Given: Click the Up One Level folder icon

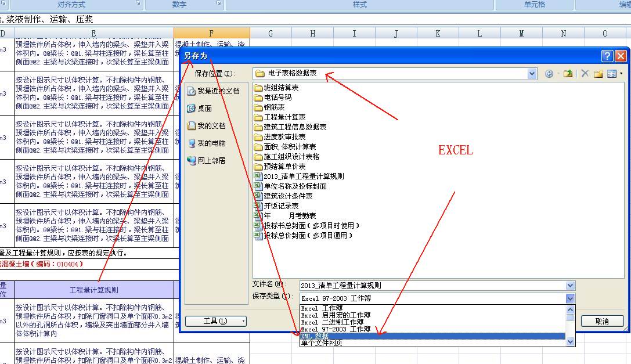Looking at the screenshot, I should pyautogui.click(x=568, y=74).
